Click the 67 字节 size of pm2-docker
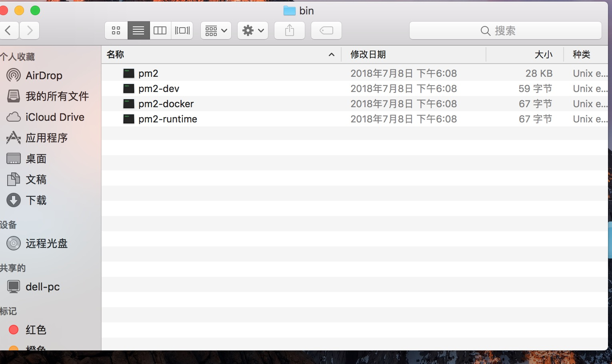 pos(535,104)
